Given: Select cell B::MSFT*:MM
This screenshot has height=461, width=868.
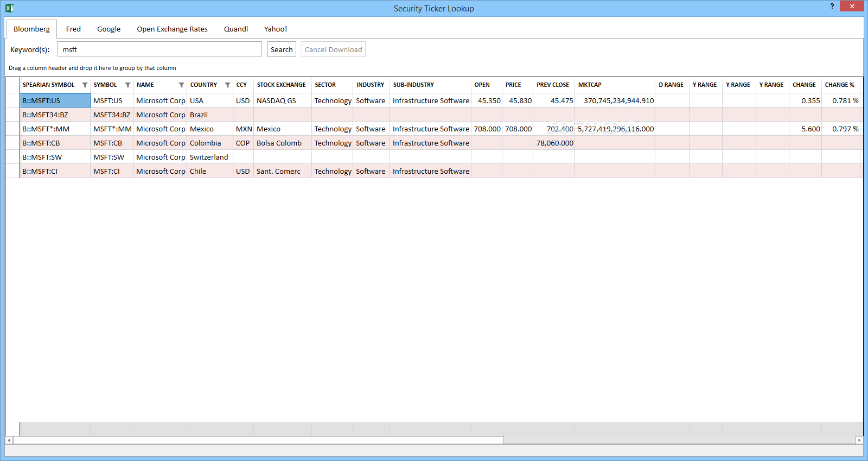Looking at the screenshot, I should [55, 129].
